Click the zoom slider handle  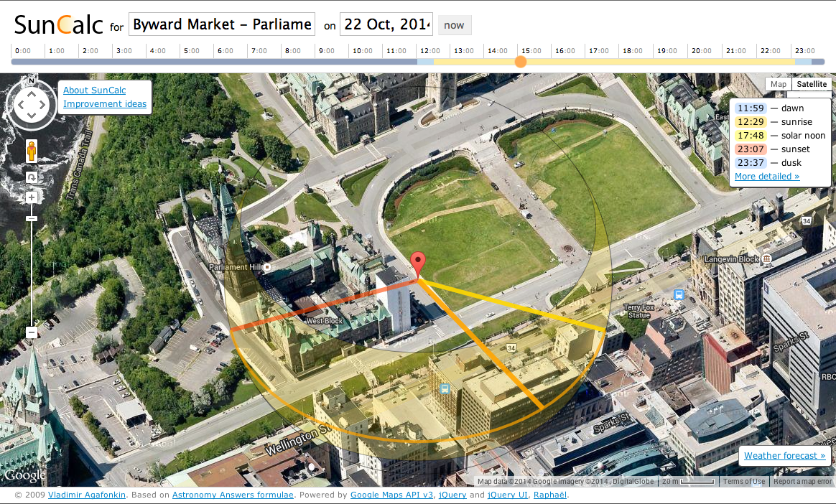coord(31,218)
